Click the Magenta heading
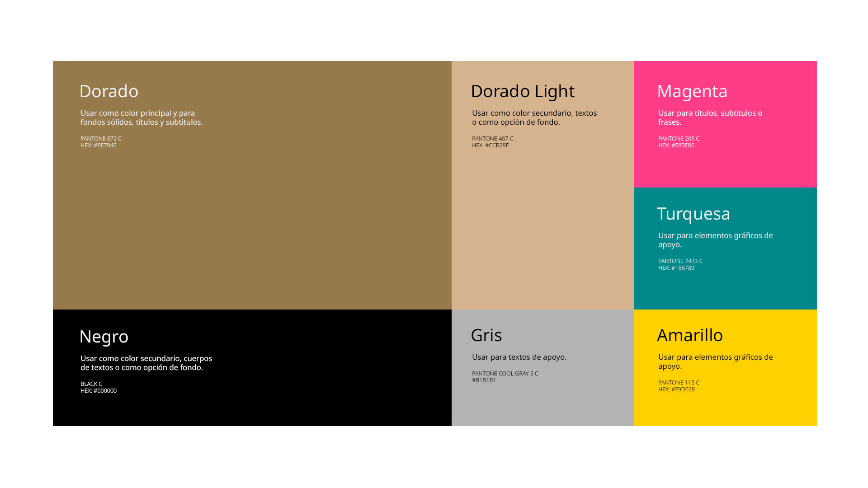This screenshot has height=488, width=868. coord(692,91)
